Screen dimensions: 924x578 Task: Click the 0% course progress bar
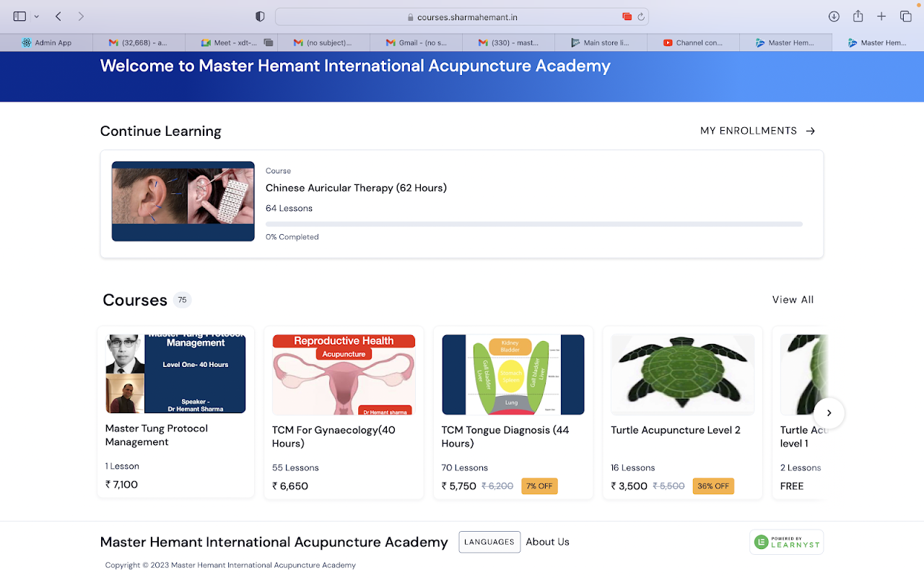tap(533, 224)
